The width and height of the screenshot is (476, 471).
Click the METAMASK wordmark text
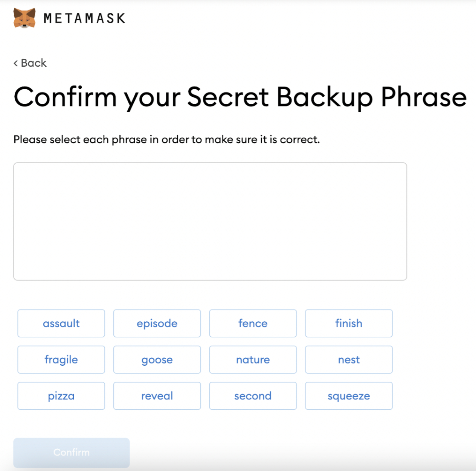pos(84,18)
